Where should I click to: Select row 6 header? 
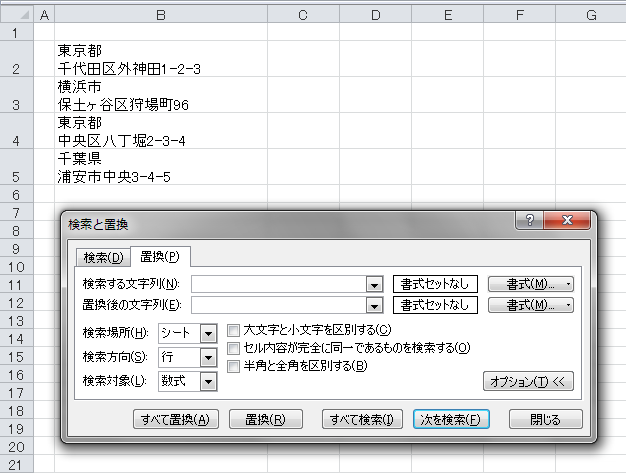click(16, 194)
